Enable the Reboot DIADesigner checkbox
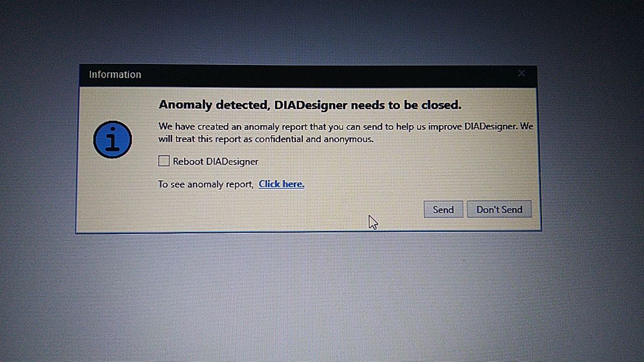The width and height of the screenshot is (644, 362). click(x=164, y=161)
